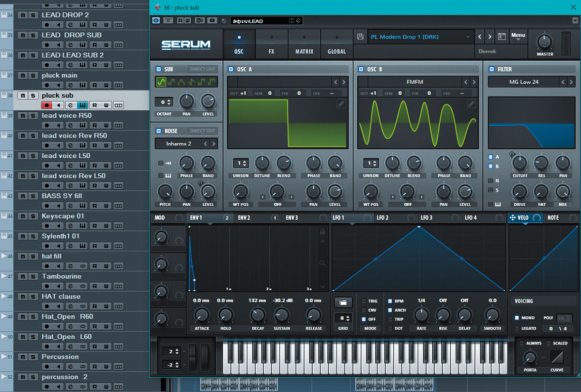Select next filter type arrow
581x392 pixels.
[572, 82]
